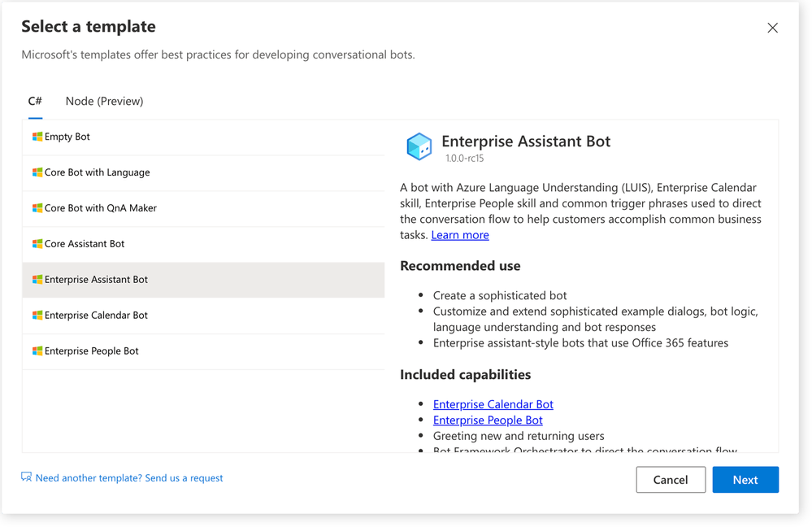Image resolution: width=812 pixels, height=527 pixels.
Task: Open the Enterprise Calendar Bot capability link
Action: point(493,404)
